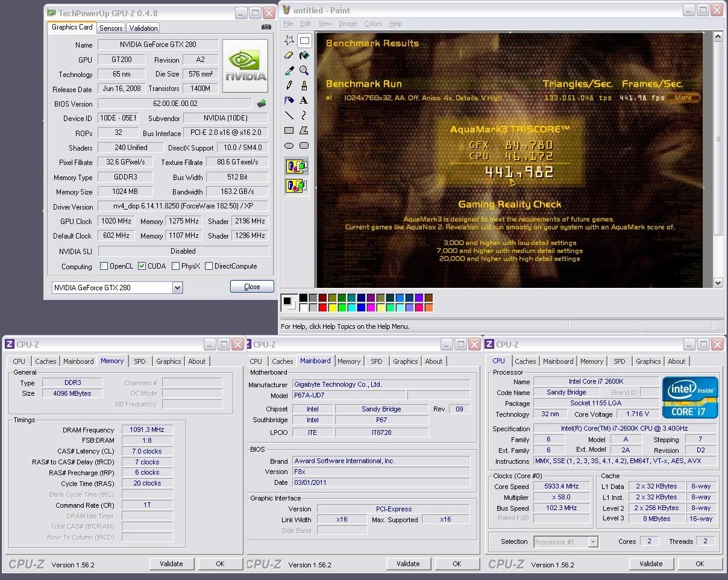Image resolution: width=728 pixels, height=580 pixels.
Task: Pick the magenta color swatch
Action: click(371, 308)
